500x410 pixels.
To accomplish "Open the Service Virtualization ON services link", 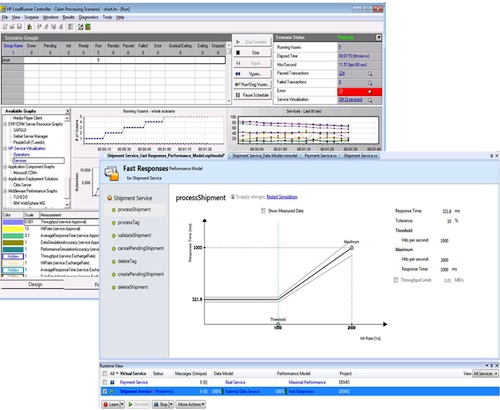I will pos(350,99).
